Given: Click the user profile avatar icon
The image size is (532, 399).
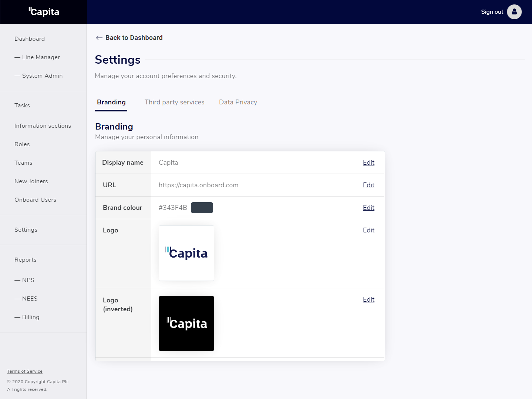Looking at the screenshot, I should coord(514,12).
